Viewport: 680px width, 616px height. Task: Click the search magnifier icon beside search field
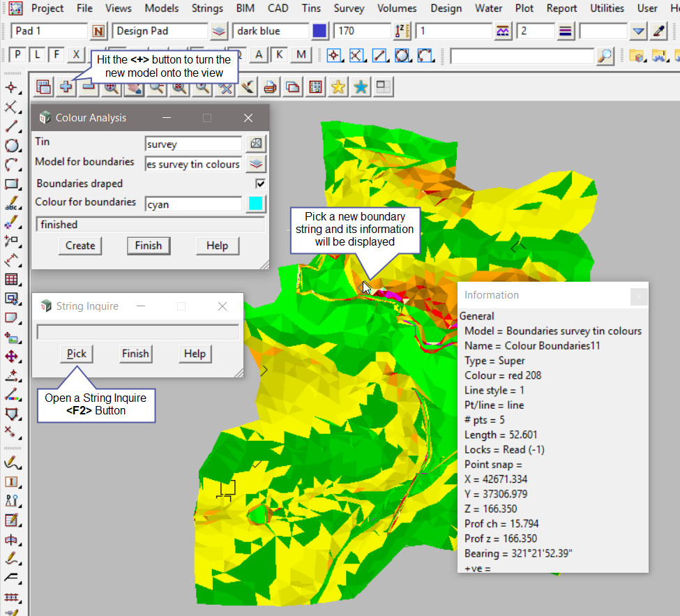(x=605, y=56)
